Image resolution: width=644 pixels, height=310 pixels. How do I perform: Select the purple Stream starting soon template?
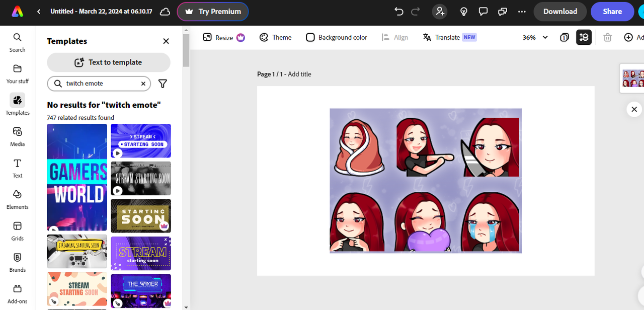click(141, 254)
